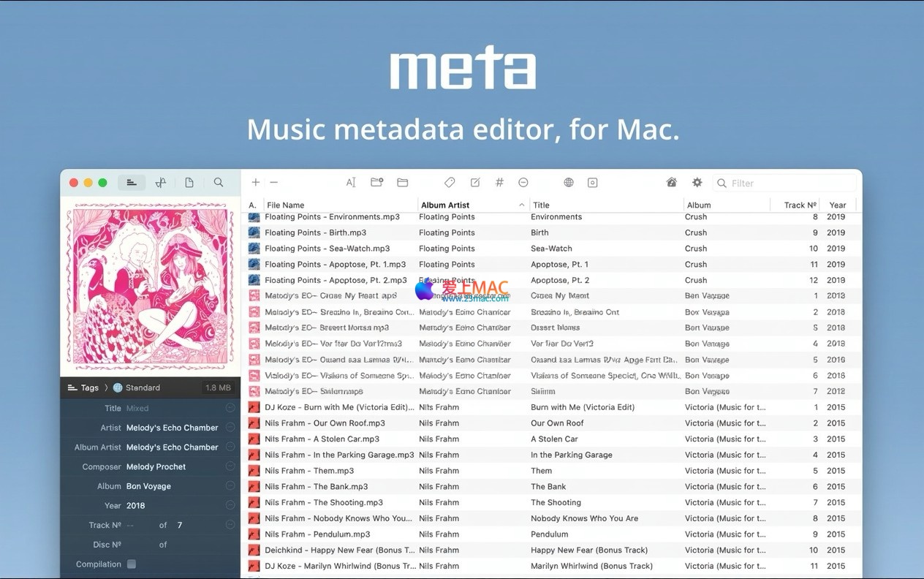
Task: Toggle the Compilation checkbox
Action: click(x=132, y=564)
